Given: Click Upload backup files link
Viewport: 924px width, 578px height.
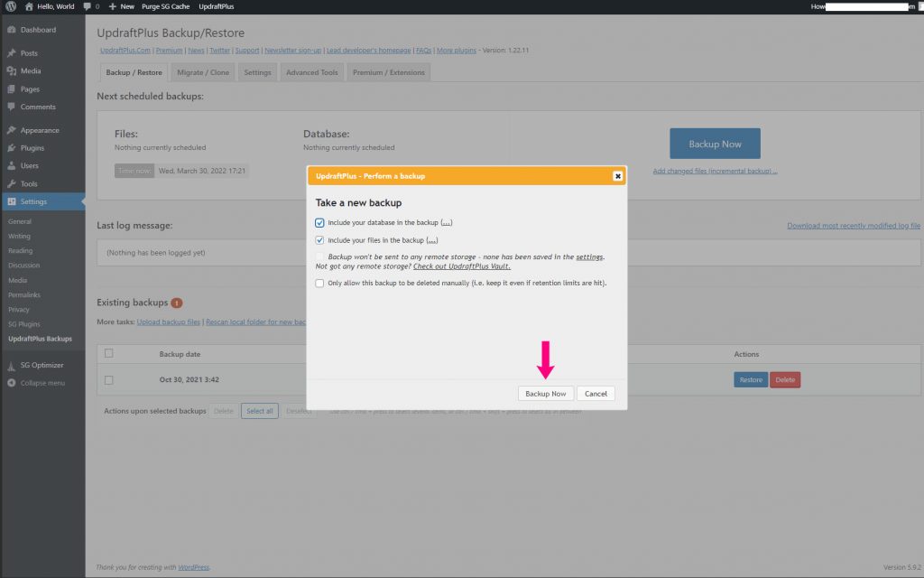Looking at the screenshot, I should click(169, 322).
